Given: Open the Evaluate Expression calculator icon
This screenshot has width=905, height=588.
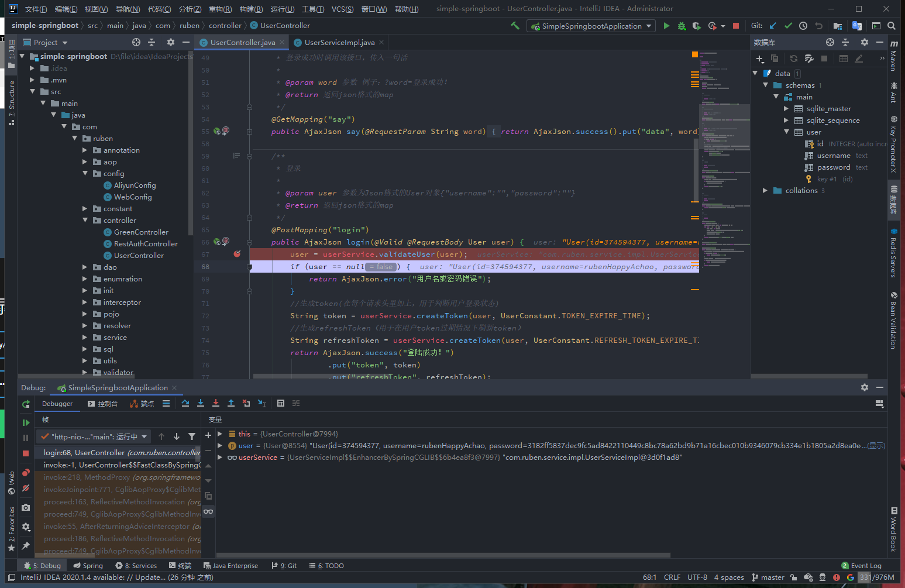Looking at the screenshot, I should click(x=281, y=403).
